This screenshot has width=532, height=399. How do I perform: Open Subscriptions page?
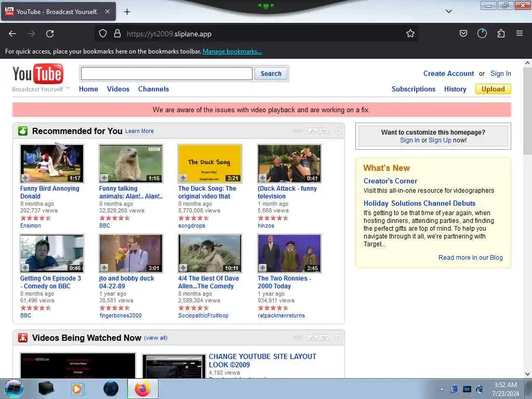(x=413, y=89)
